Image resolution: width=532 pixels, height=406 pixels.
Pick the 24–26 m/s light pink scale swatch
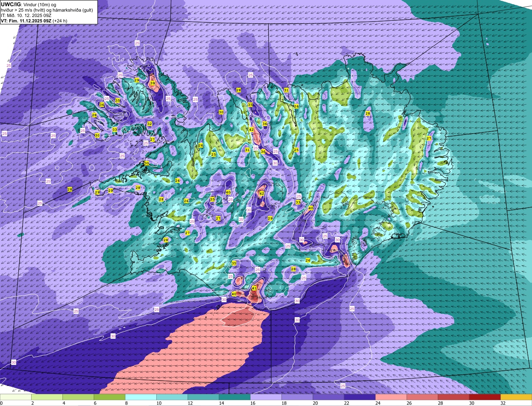(x=391, y=397)
